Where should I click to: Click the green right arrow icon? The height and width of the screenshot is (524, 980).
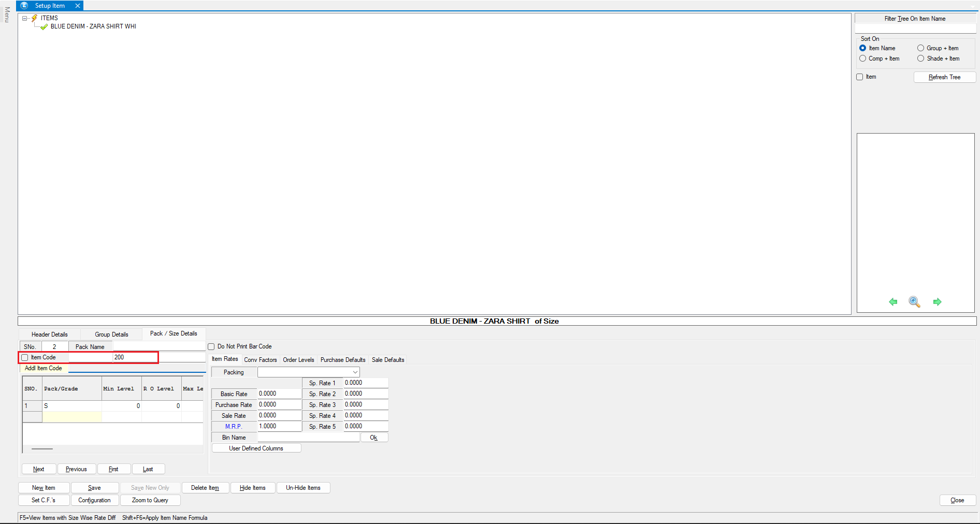click(x=937, y=302)
